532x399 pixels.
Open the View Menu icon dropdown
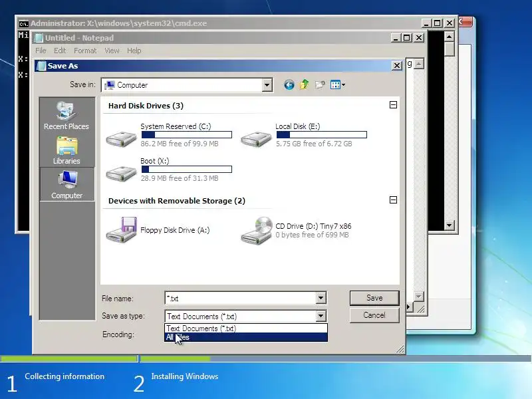(x=338, y=85)
